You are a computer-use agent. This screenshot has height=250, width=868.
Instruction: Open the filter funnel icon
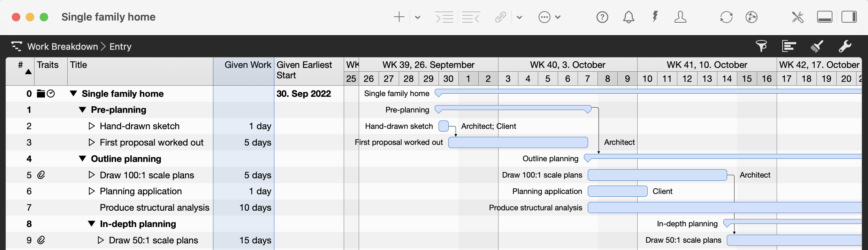tap(762, 46)
